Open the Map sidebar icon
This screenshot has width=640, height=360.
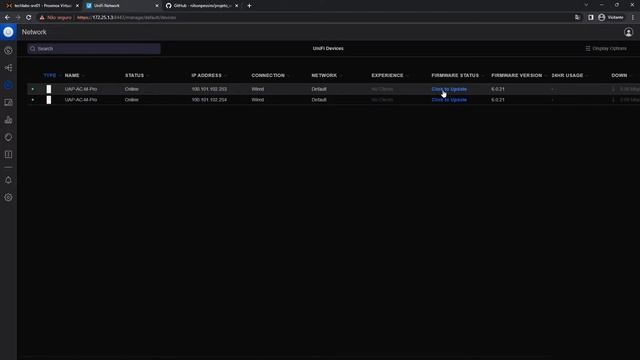tap(8, 154)
